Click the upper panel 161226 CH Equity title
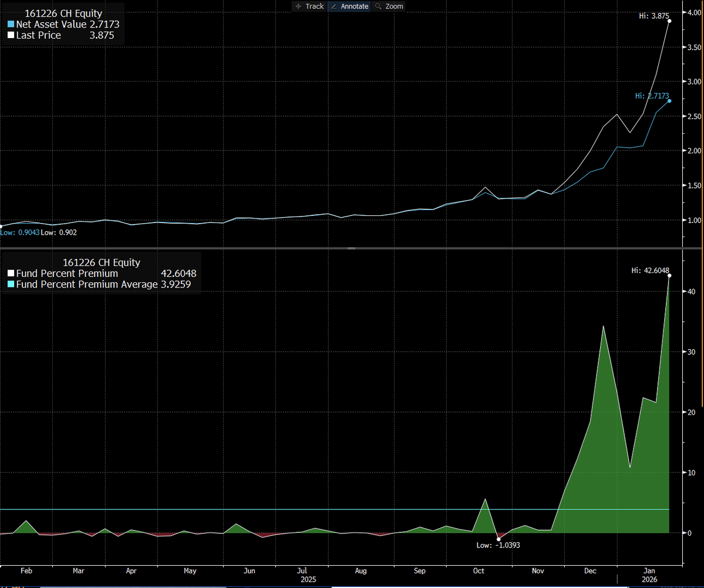This screenshot has height=588, width=704. [63, 13]
